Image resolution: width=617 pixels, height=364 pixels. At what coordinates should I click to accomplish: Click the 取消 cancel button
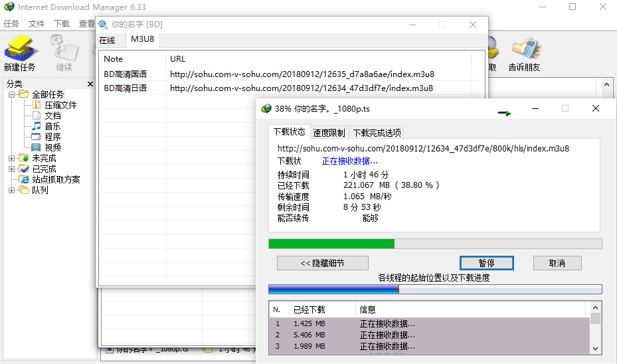557,263
